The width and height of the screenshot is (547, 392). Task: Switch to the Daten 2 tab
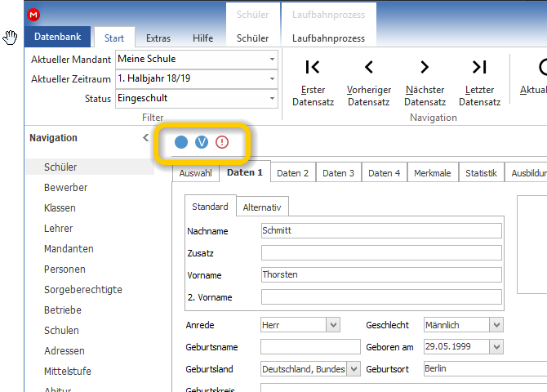coord(293,173)
